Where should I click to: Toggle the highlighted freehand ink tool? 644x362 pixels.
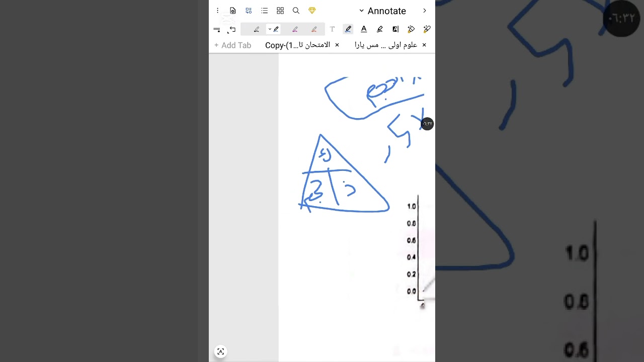[348, 29]
